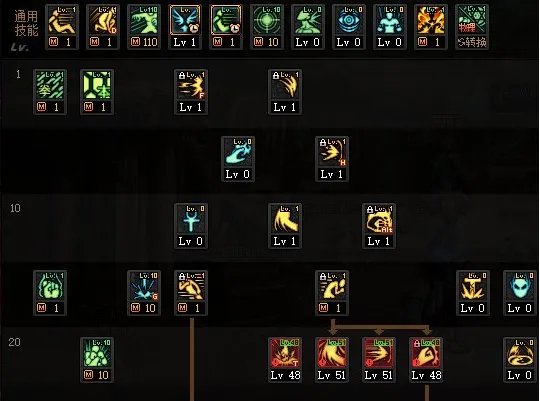540x401 pixels.
Task: Select the locked red fist skill Lv 48
Action: click(426, 353)
